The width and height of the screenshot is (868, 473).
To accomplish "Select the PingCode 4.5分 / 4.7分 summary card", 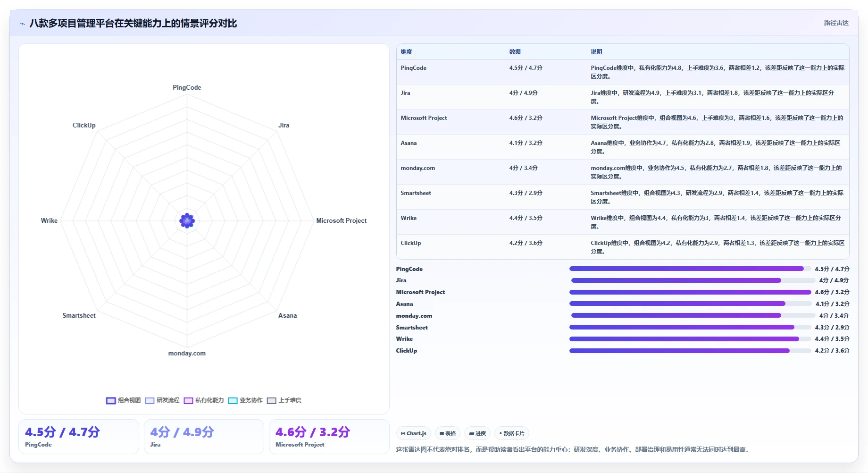I will [x=79, y=437].
